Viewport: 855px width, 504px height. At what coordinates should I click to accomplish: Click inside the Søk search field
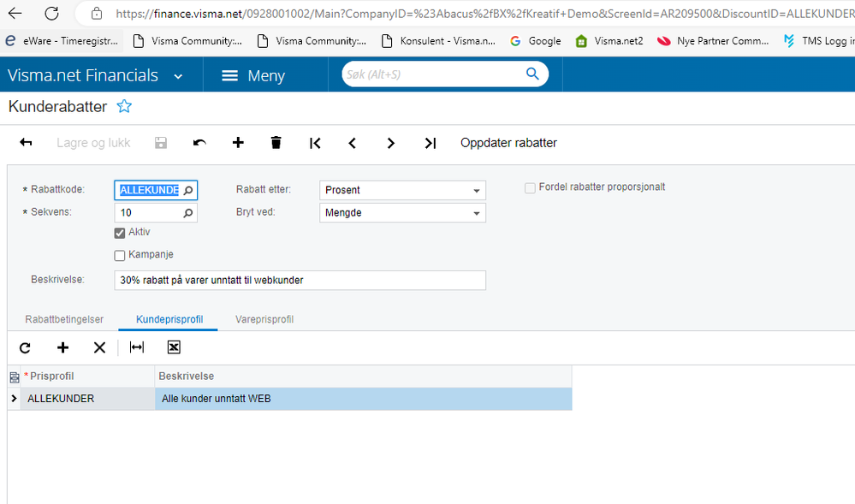coord(434,74)
